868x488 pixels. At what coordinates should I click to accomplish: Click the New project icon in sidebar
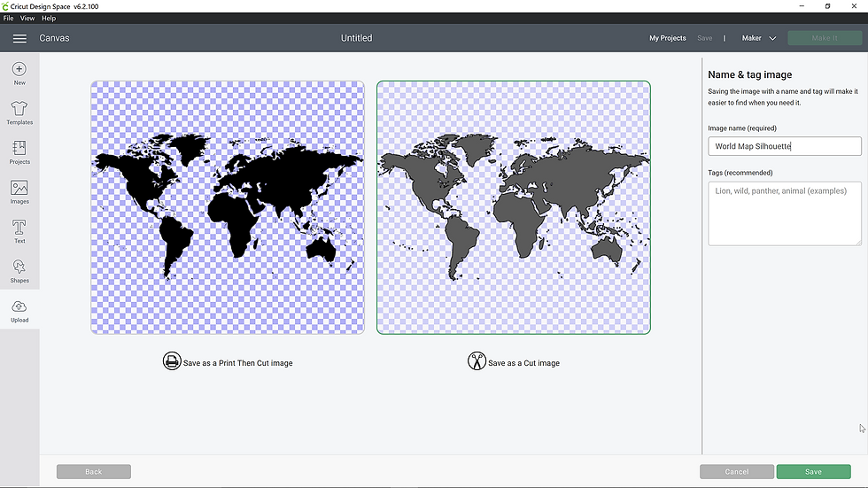tap(19, 74)
